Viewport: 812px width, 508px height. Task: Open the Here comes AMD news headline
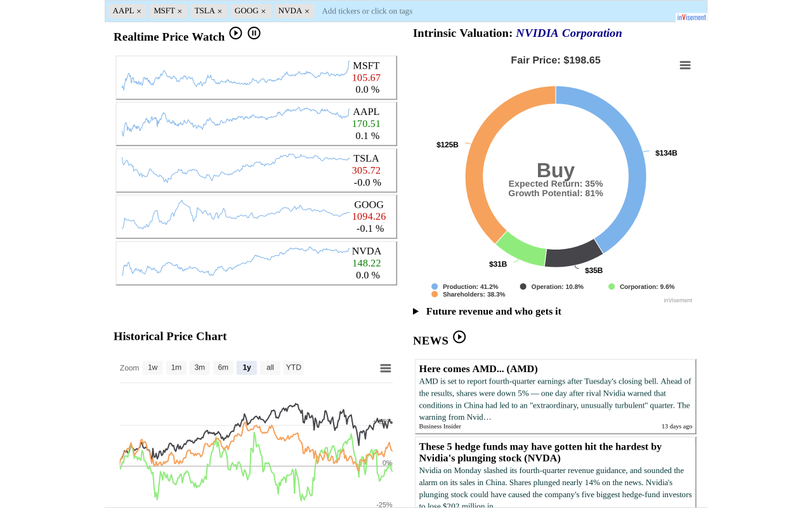point(478,368)
